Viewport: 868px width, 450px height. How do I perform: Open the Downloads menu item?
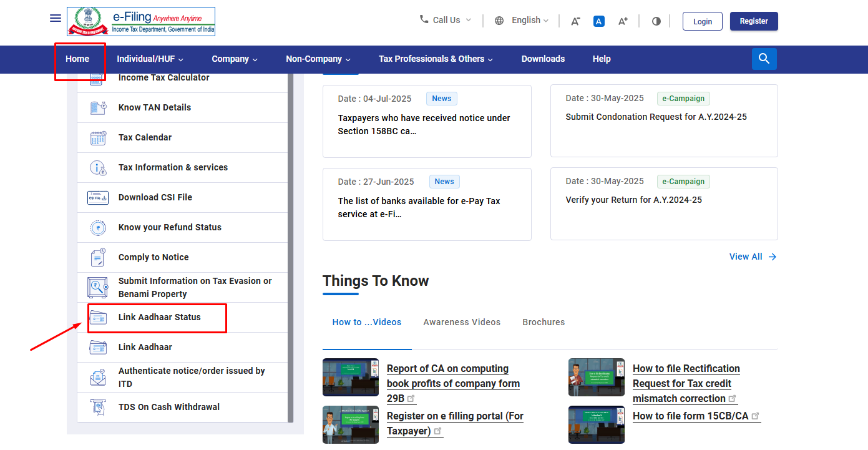point(543,59)
